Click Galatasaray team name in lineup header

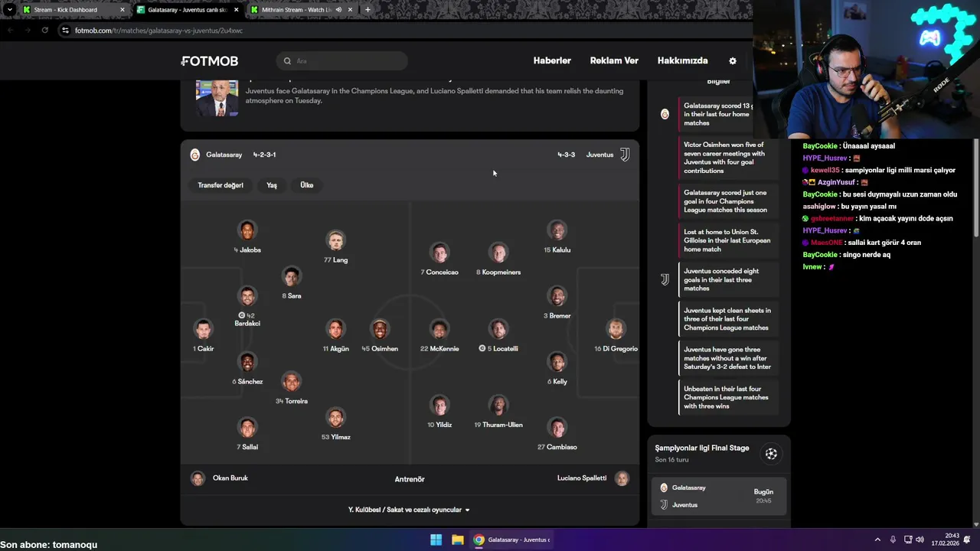224,155
